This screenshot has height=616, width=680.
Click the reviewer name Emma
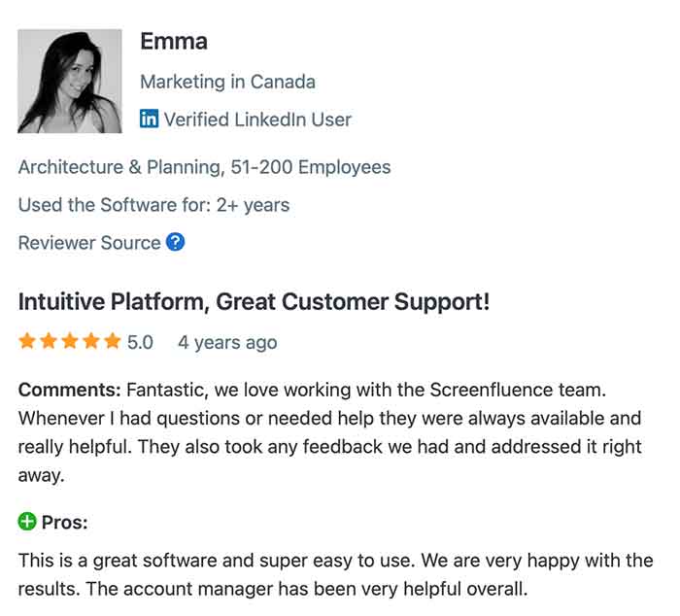173,41
